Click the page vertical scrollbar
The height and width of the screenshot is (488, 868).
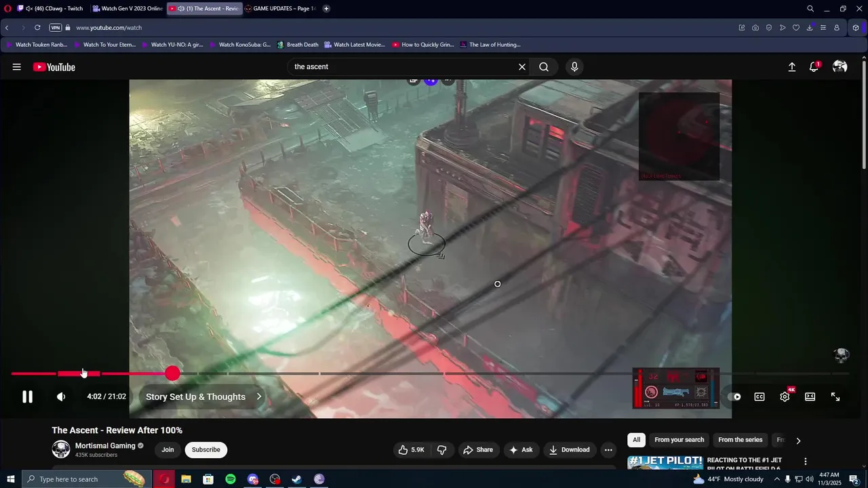[864, 115]
